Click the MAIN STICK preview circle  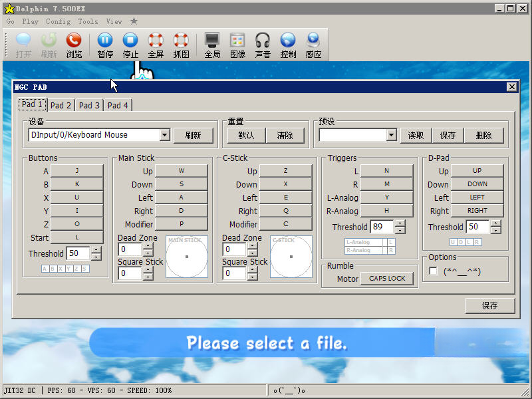(x=187, y=257)
